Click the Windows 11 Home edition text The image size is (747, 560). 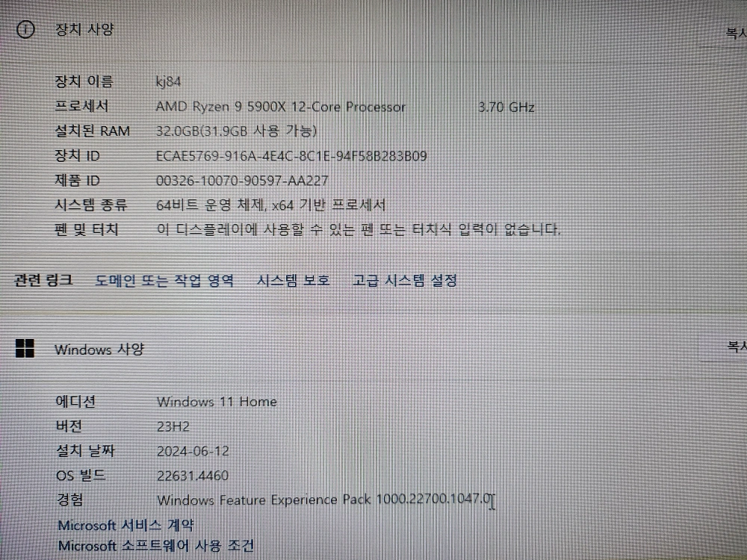point(217,402)
